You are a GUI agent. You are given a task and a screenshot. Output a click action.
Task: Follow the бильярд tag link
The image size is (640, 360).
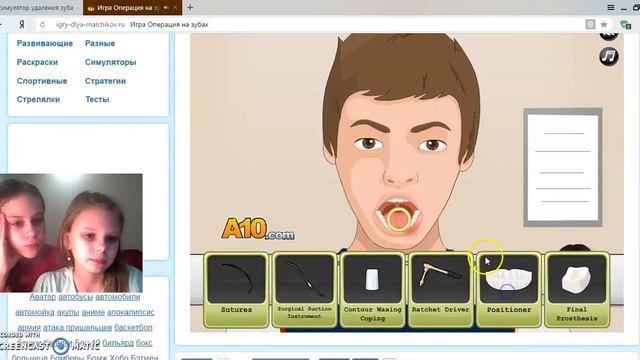tap(118, 343)
